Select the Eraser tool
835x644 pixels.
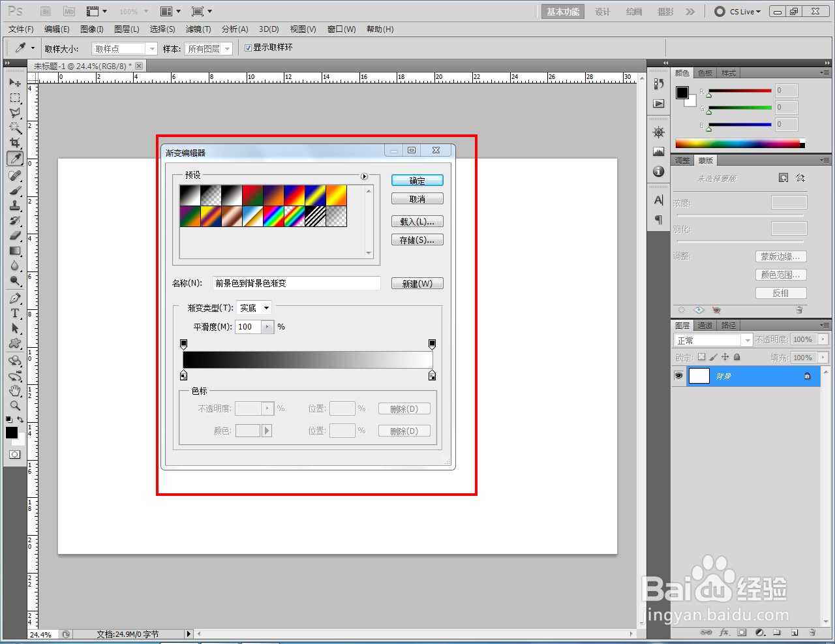click(15, 236)
